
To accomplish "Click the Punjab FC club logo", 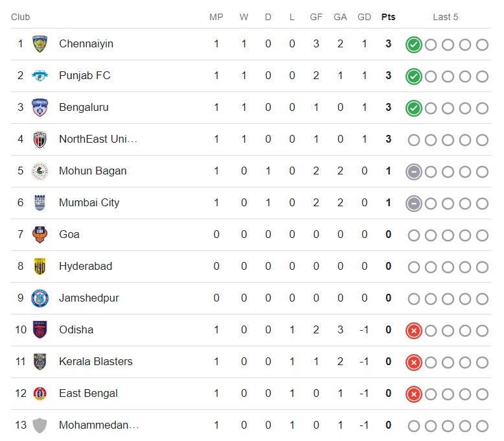I will [40, 76].
